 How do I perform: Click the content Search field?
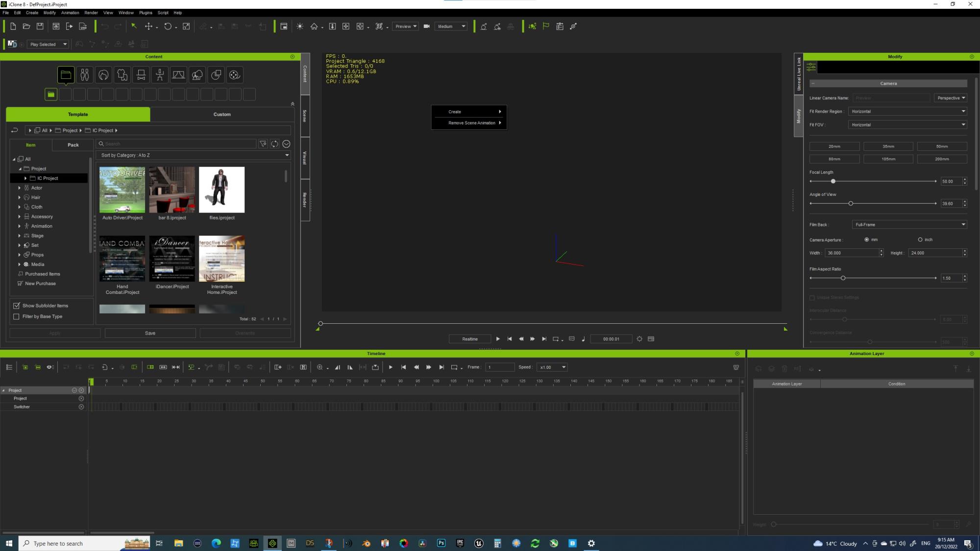(x=176, y=144)
